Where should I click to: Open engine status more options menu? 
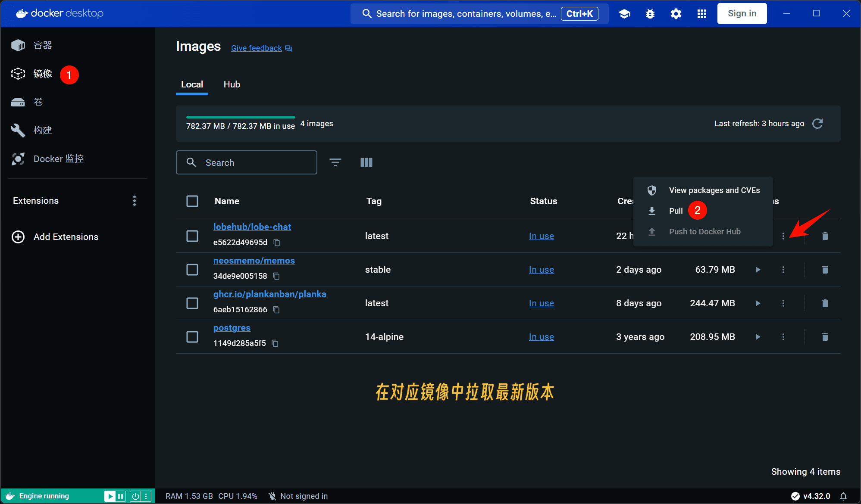[x=147, y=496]
